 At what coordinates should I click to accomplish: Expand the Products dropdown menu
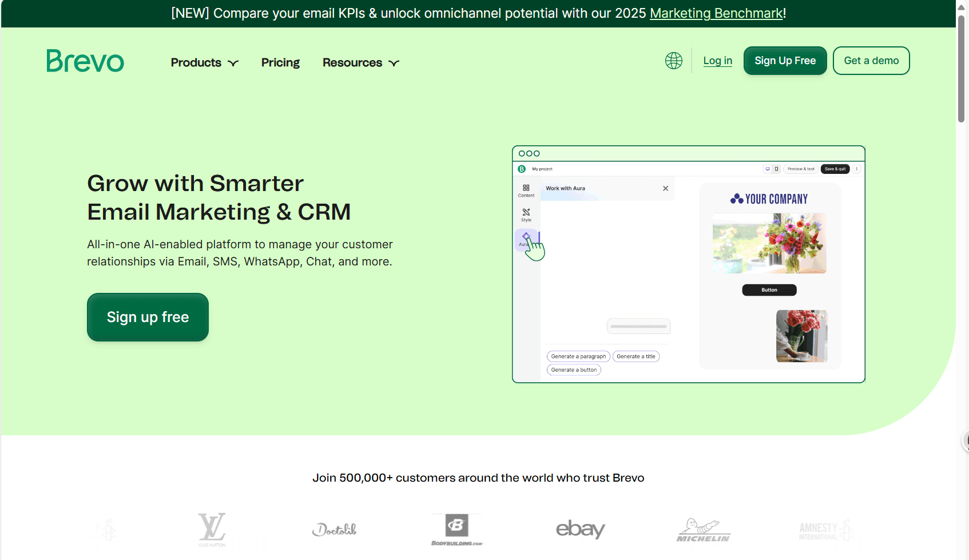pos(204,62)
